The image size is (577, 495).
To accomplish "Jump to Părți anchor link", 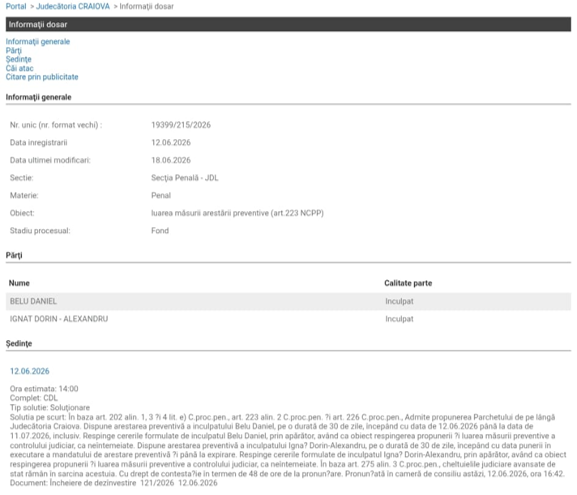I will [x=14, y=50].
